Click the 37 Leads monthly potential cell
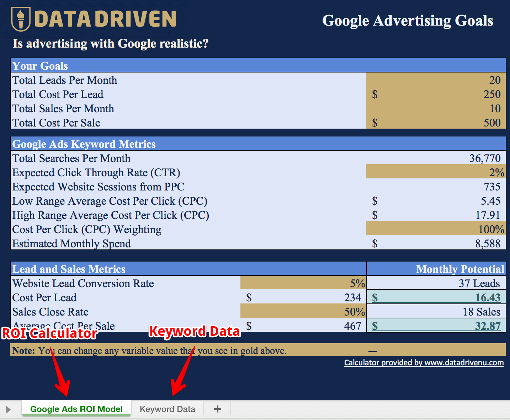The image size is (510, 420). coord(436,283)
